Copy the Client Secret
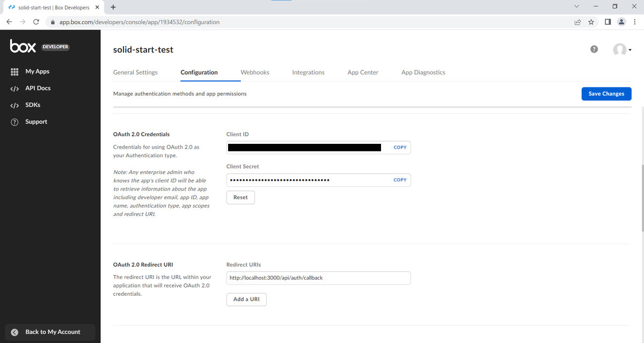The width and height of the screenshot is (644, 343). point(400,180)
